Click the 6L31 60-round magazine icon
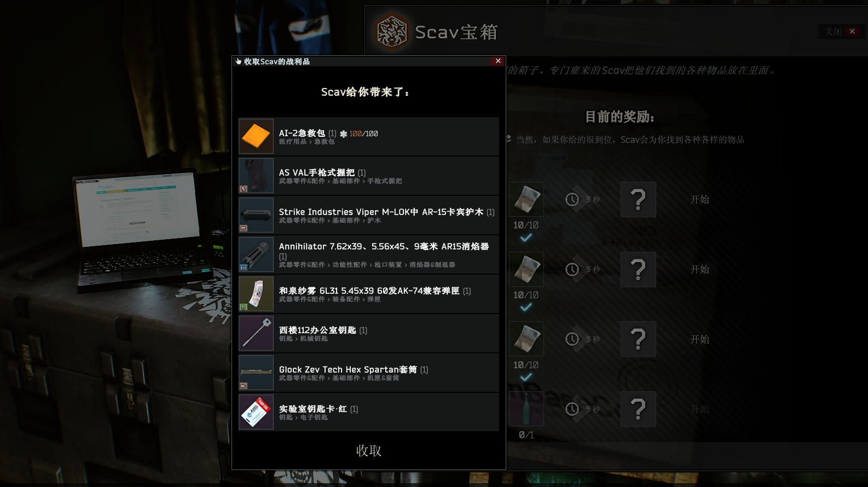This screenshot has width=868, height=487. tap(256, 294)
